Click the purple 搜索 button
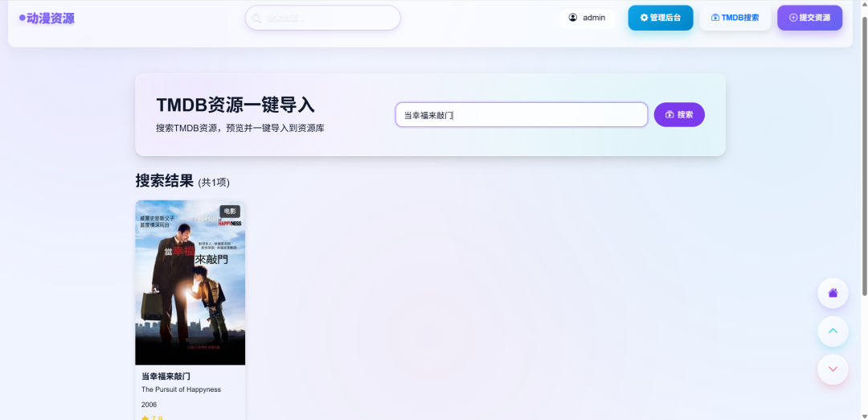Image resolution: width=868 pixels, height=420 pixels. point(679,115)
